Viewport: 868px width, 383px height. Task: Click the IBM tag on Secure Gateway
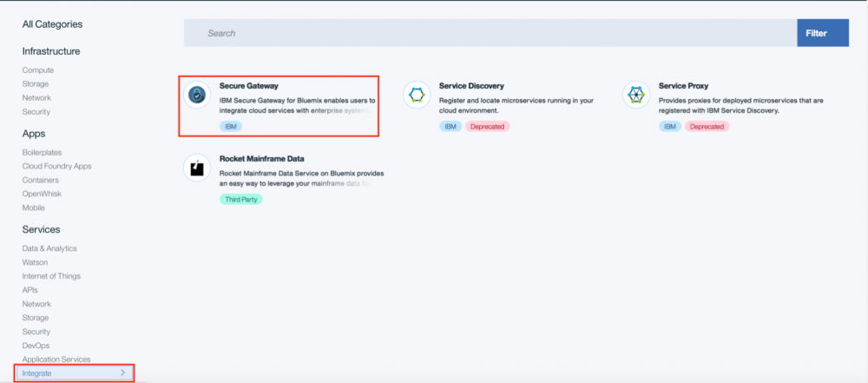point(231,127)
